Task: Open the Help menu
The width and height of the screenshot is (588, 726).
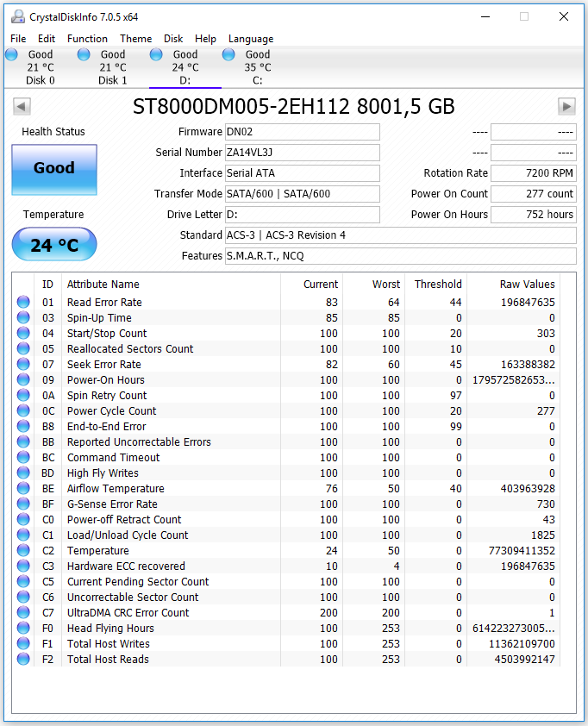Action: pos(205,39)
